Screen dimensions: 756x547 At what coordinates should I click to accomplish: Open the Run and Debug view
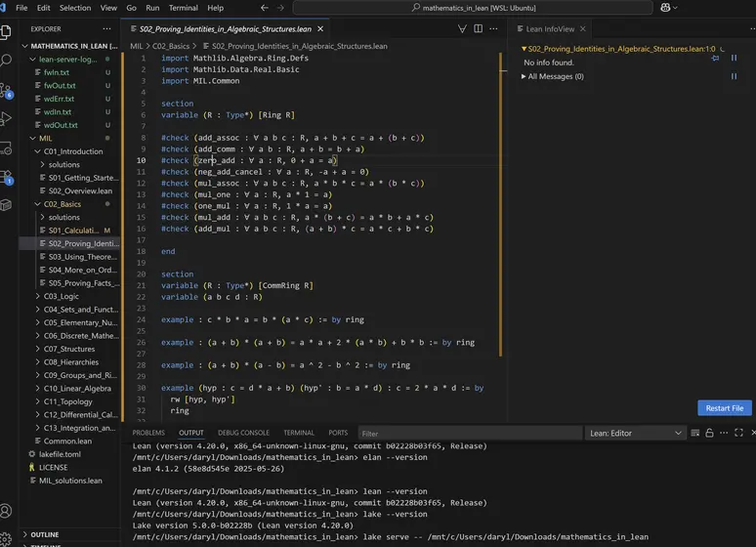[9, 119]
